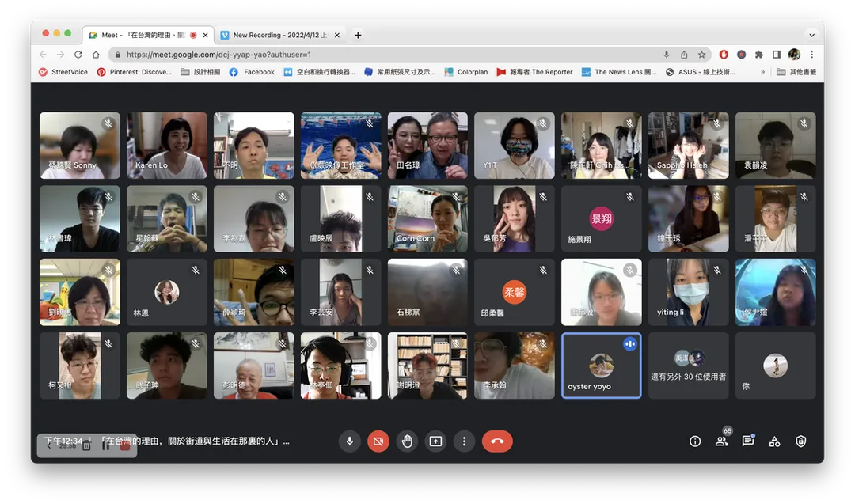Open the Meet activities panel
The height and width of the screenshot is (504, 855).
point(774,441)
